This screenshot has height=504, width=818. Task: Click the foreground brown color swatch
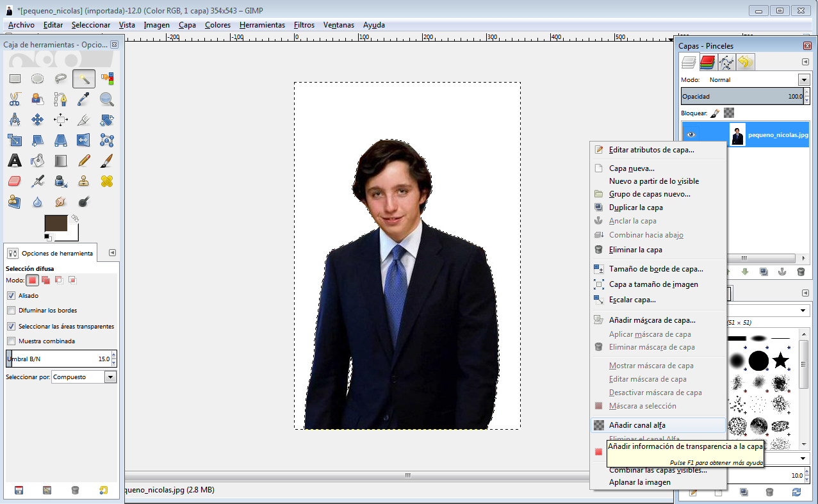[56, 224]
